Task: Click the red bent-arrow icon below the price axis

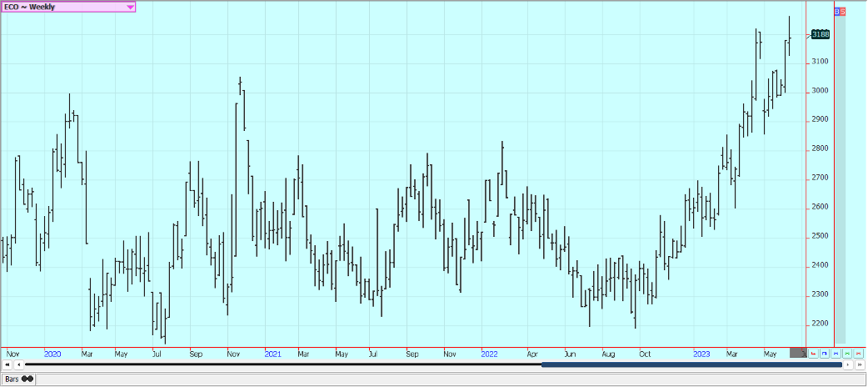Action: (x=813, y=353)
